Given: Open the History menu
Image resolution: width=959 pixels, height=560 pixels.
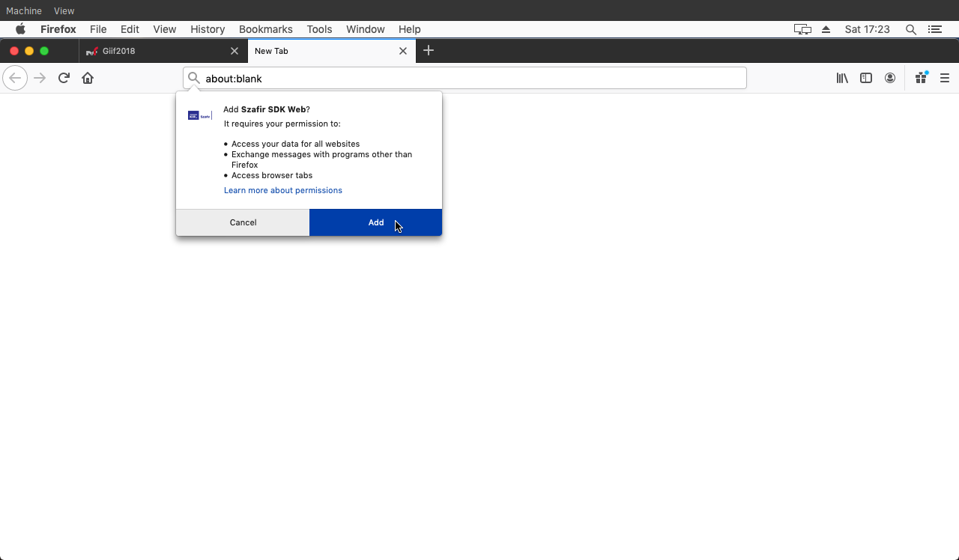Looking at the screenshot, I should (x=208, y=29).
